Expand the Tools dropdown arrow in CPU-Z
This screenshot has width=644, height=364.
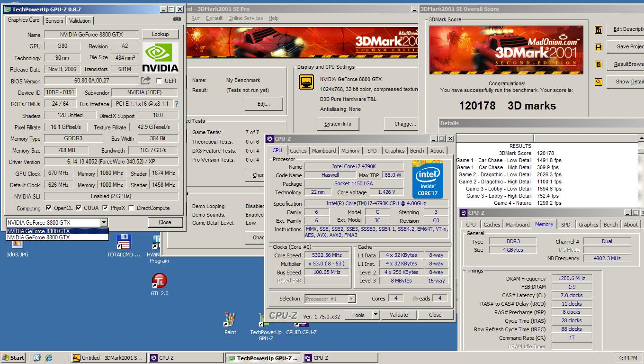point(376,315)
